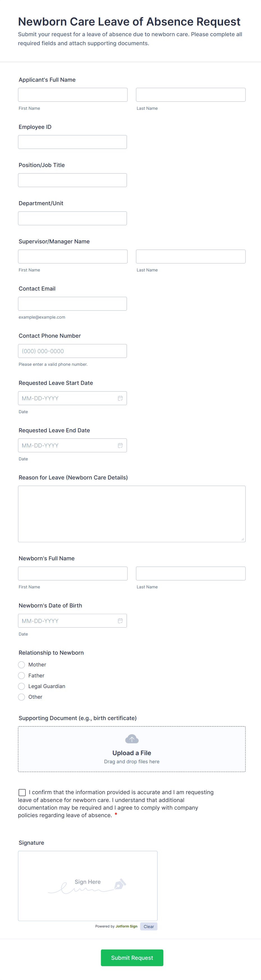This screenshot has height=980, width=261.
Task: Focus the Contact Phone Number field
Action: point(72,351)
